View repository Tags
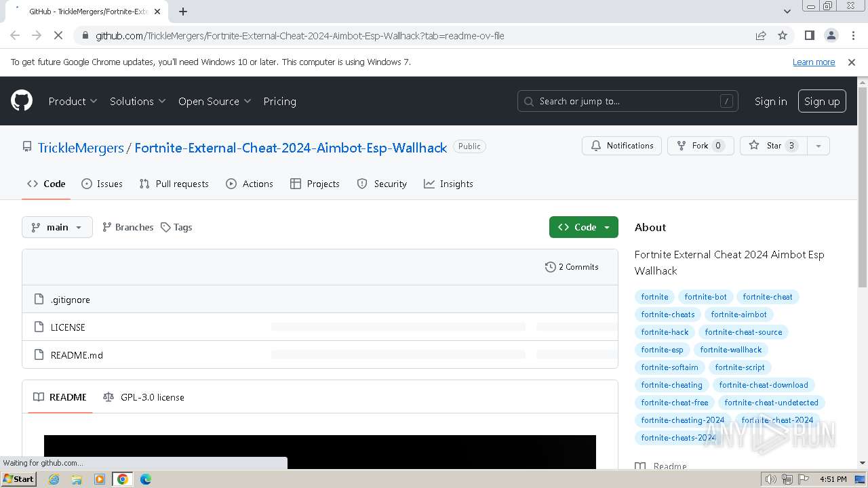 click(x=176, y=227)
